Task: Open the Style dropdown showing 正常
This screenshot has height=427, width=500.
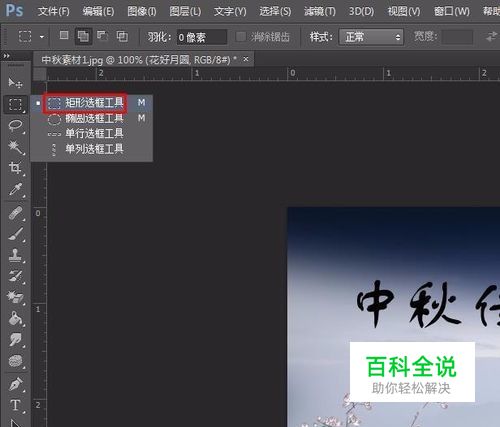Action: pyautogui.click(x=371, y=37)
